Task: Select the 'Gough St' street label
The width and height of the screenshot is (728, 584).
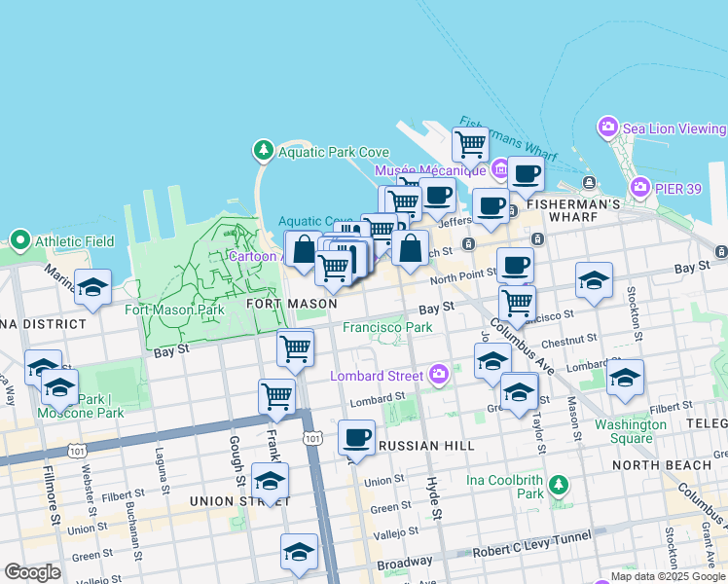Action: point(237,461)
